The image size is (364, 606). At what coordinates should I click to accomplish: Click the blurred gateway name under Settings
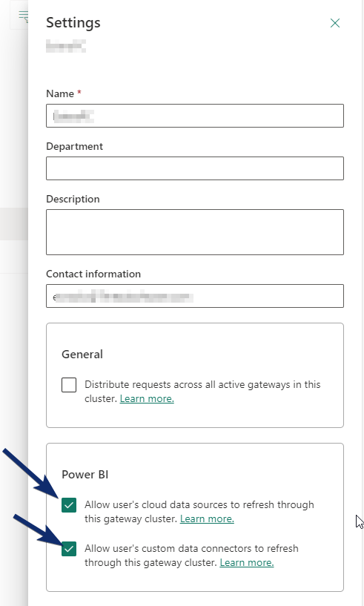point(66,45)
